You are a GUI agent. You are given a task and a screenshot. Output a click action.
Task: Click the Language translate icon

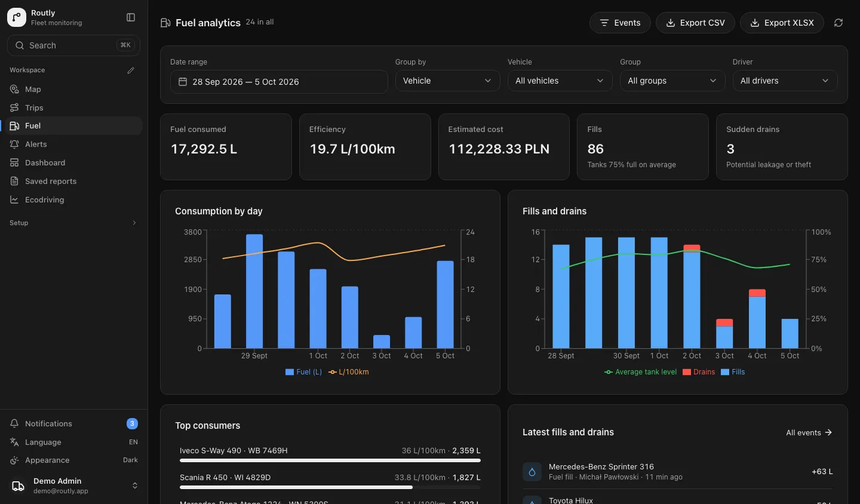(14, 442)
